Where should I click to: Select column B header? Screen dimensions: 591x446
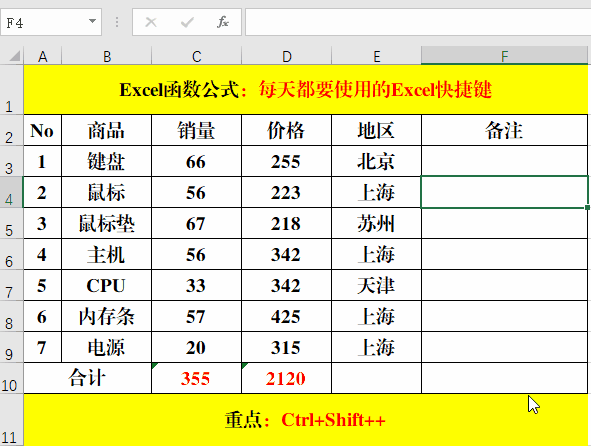pyautogui.click(x=107, y=56)
